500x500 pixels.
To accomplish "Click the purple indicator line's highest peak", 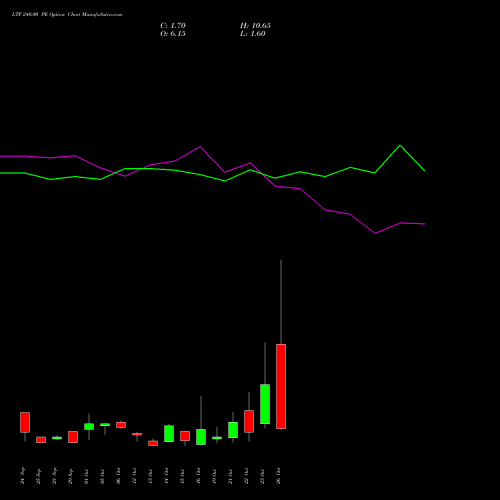I will point(200,147).
